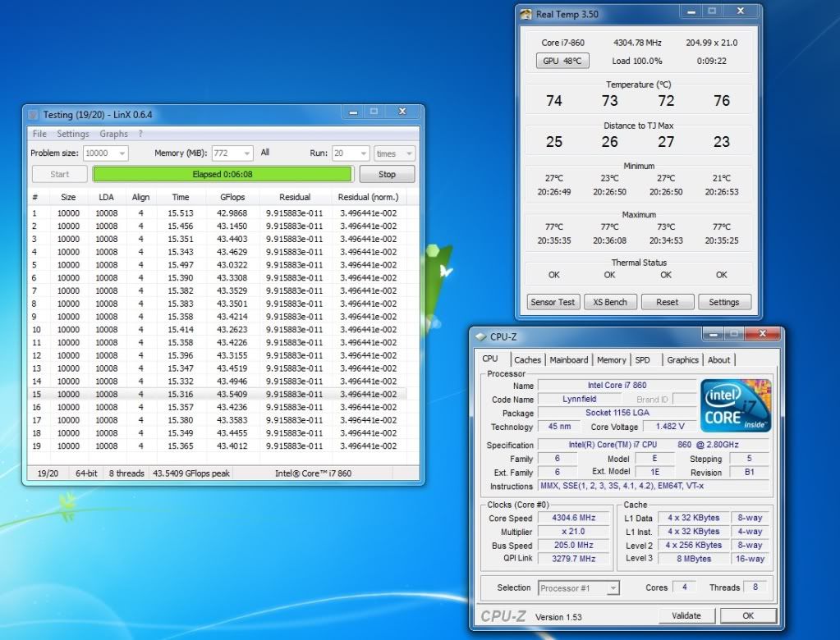Click the disabled Start button in LinX
The width and height of the screenshot is (840, 640).
coord(59,175)
